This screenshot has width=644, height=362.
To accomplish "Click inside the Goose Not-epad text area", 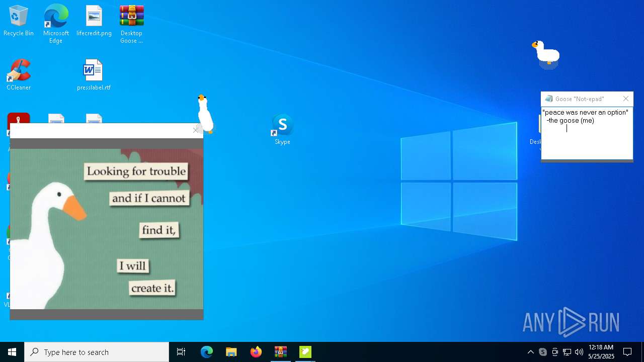I will pos(587,133).
